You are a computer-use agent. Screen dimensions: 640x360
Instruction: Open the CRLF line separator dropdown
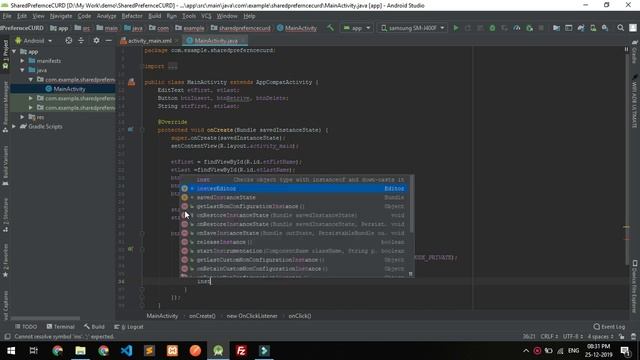(x=549, y=337)
